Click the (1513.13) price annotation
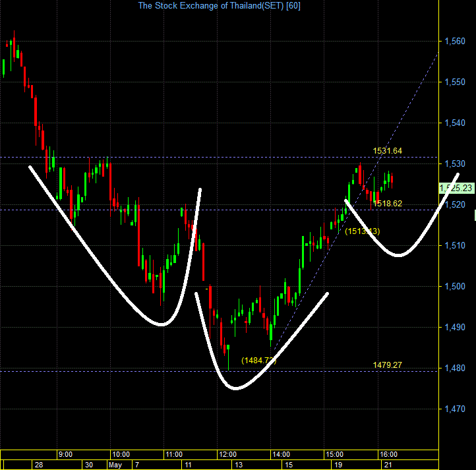The height and width of the screenshot is (470, 476). click(x=363, y=231)
